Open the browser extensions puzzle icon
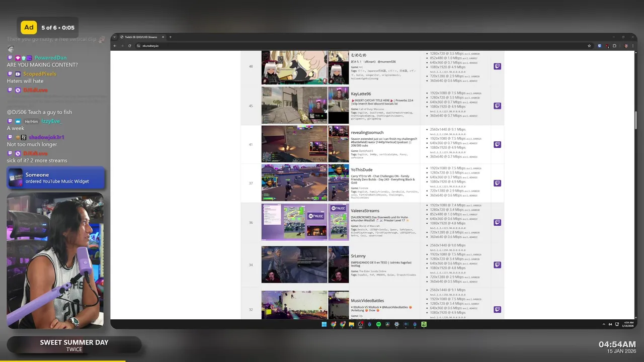Screen dimensions: 644x362 [614, 46]
